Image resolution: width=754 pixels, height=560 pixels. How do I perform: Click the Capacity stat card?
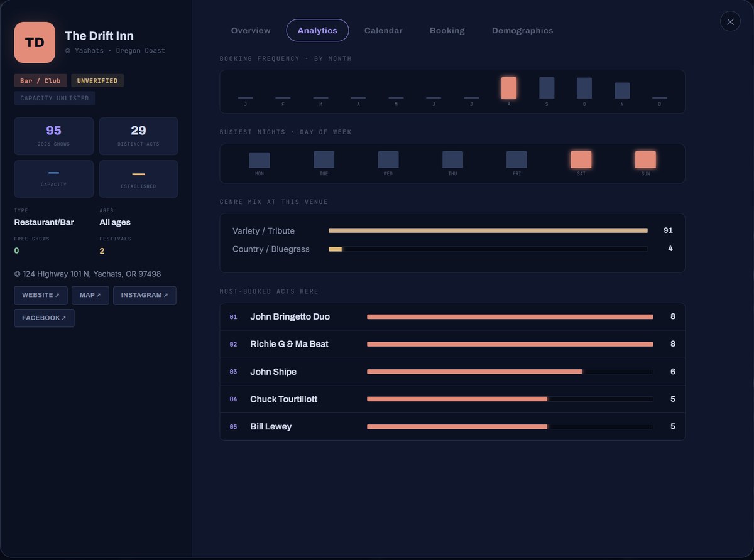click(x=54, y=178)
